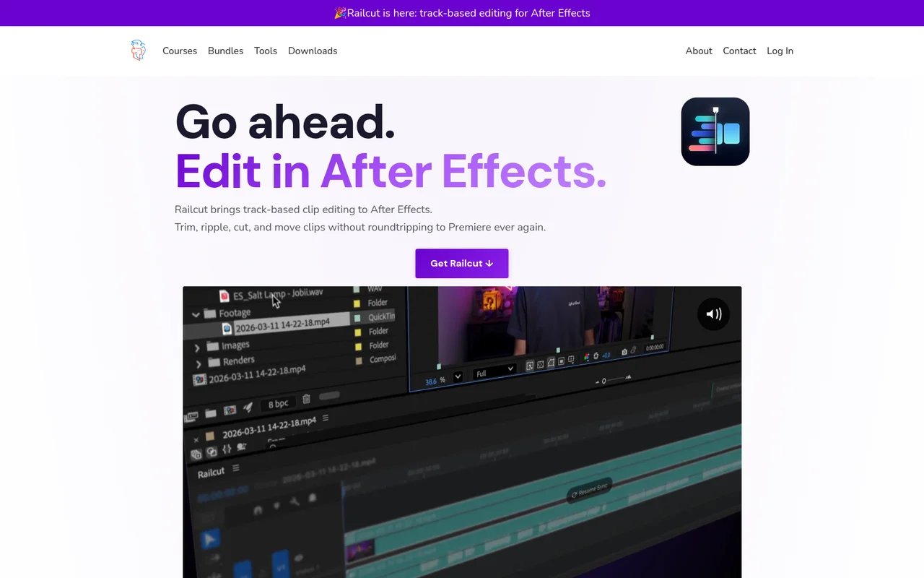This screenshot has width=924, height=578.
Task: Expand the Renders folder in video
Action: tap(199, 363)
